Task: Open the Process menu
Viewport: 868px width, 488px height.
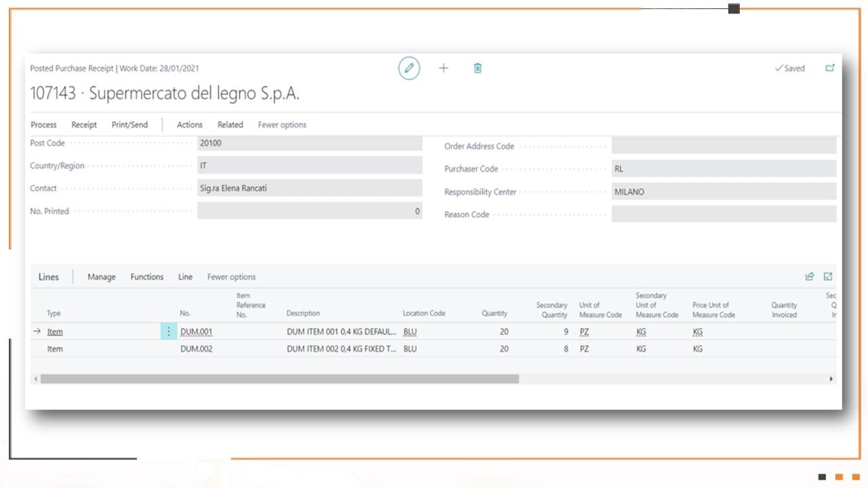Action: [43, 125]
